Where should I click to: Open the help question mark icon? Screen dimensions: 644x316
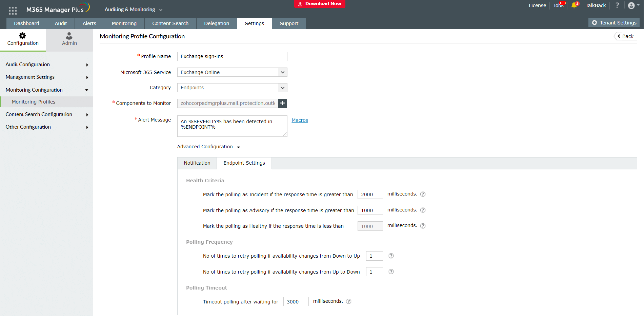(617, 5)
